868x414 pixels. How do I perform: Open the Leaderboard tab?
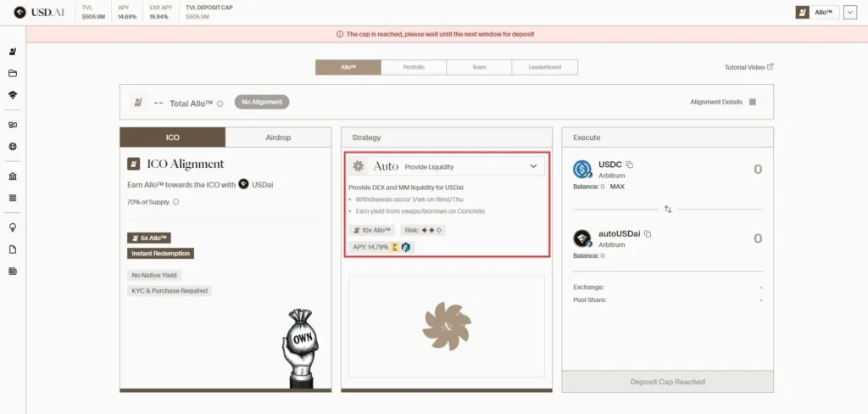(x=545, y=67)
